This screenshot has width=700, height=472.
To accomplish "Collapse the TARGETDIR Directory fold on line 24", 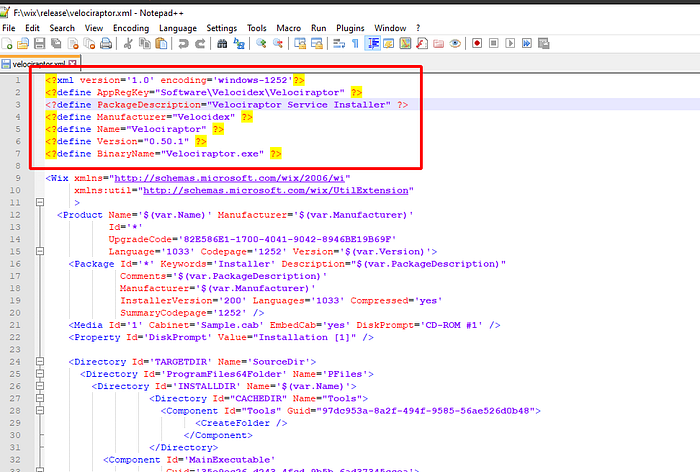I will coord(40,361).
